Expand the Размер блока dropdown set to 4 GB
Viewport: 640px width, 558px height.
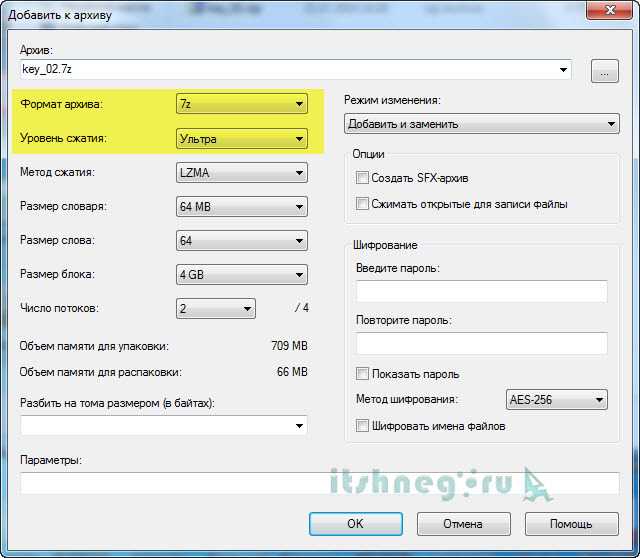[x=242, y=274]
